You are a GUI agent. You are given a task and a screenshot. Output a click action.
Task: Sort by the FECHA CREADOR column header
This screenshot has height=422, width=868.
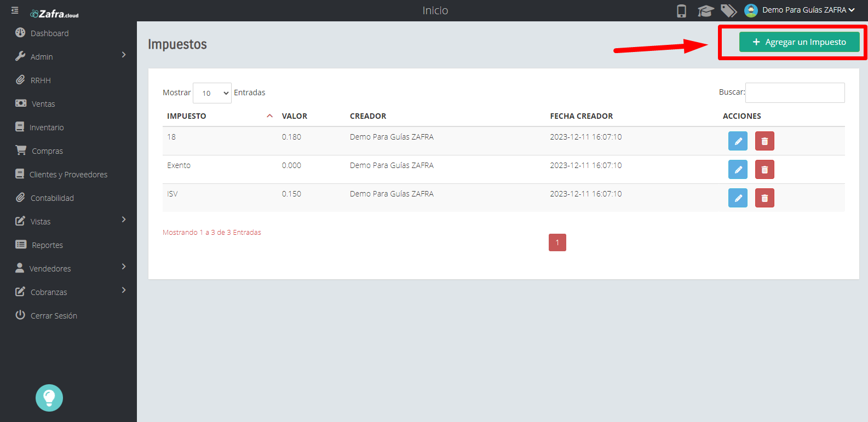pos(582,116)
